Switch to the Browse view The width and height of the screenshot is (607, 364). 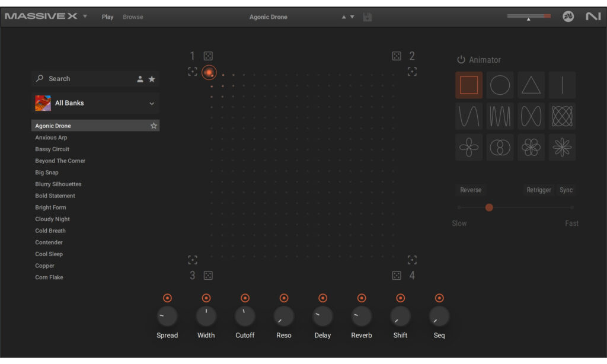click(x=133, y=17)
